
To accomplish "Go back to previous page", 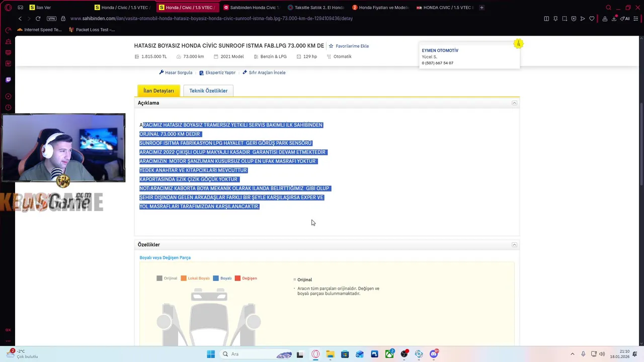I will (20, 19).
